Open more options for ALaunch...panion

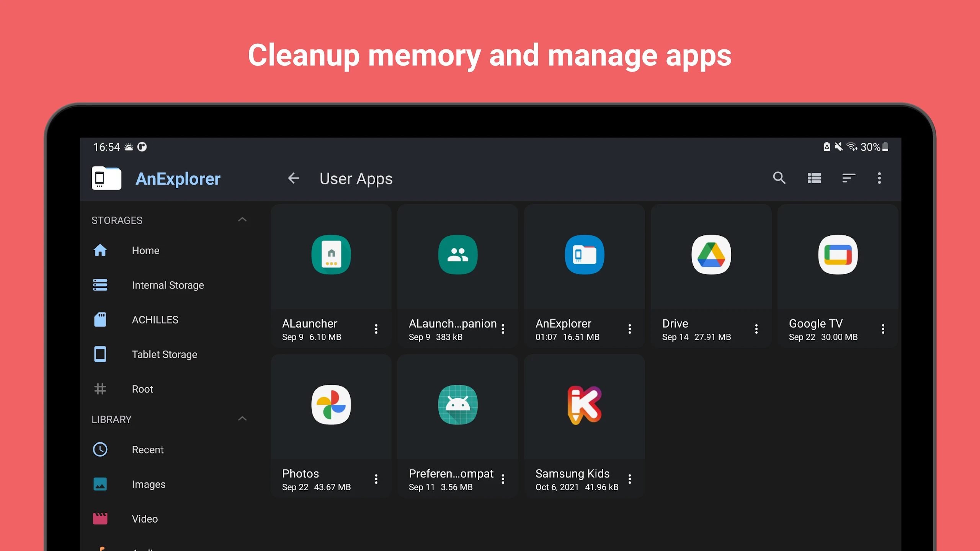point(503,329)
